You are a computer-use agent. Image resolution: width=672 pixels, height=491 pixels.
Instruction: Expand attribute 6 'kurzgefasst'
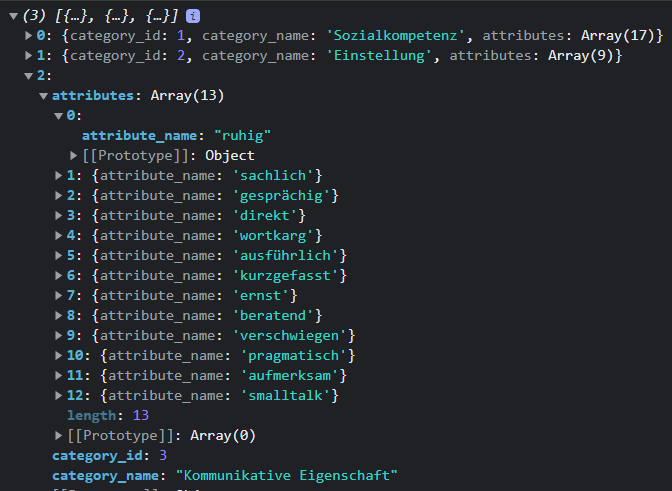click(x=59, y=275)
